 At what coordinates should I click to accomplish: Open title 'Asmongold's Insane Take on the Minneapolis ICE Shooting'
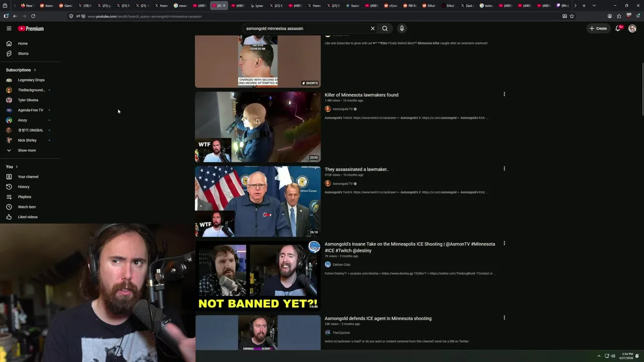point(410,247)
